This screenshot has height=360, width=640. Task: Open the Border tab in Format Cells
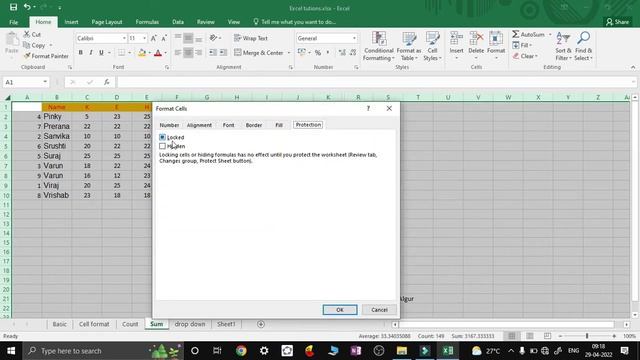click(x=253, y=125)
